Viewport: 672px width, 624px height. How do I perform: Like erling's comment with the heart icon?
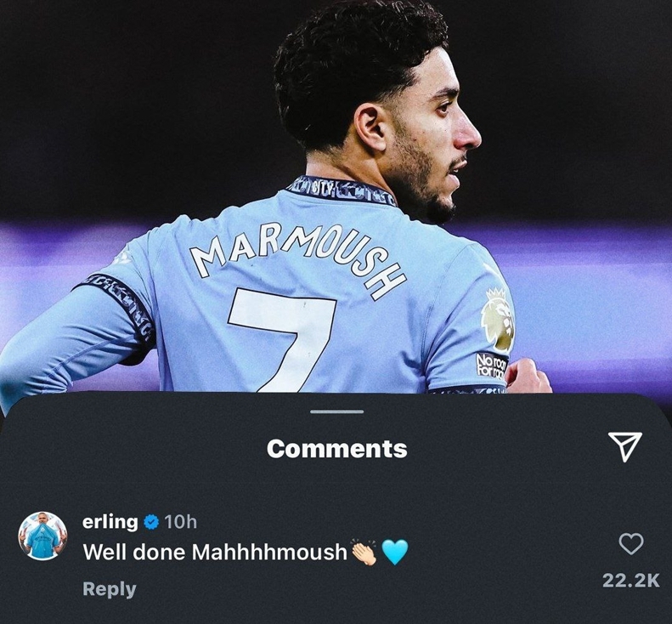pyautogui.click(x=631, y=544)
